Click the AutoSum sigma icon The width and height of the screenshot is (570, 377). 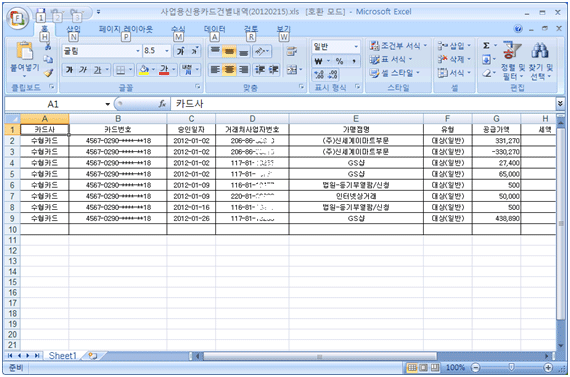pyautogui.click(x=486, y=46)
